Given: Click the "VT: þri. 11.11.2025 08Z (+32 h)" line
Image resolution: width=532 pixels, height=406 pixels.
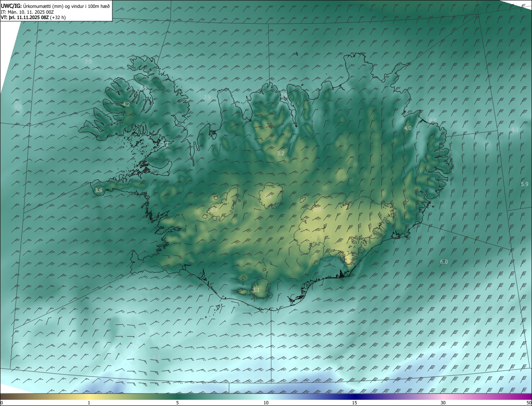Looking at the screenshot, I should (33, 17).
